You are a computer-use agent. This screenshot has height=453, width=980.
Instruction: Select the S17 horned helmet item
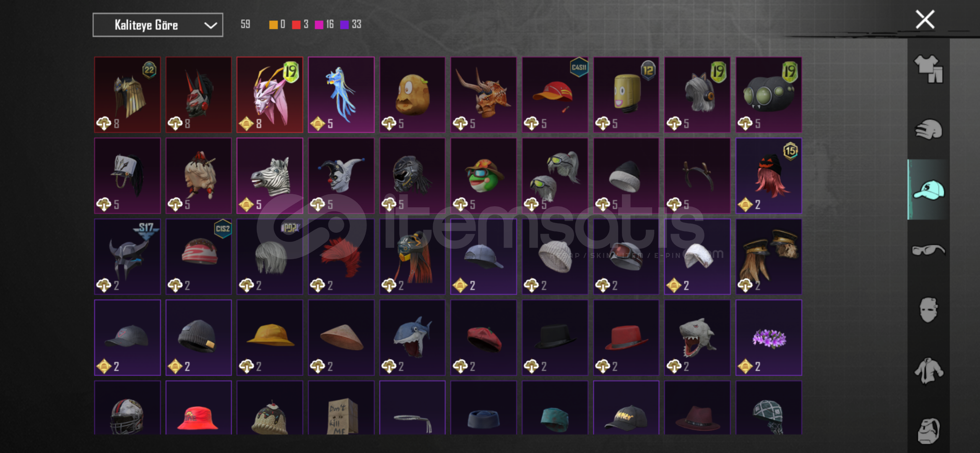click(x=127, y=257)
